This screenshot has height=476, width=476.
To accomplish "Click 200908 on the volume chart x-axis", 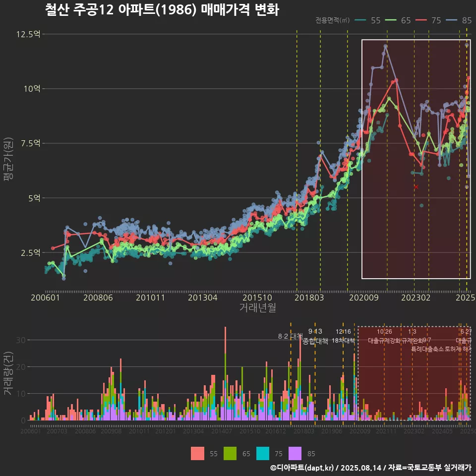I will [x=111, y=431].
